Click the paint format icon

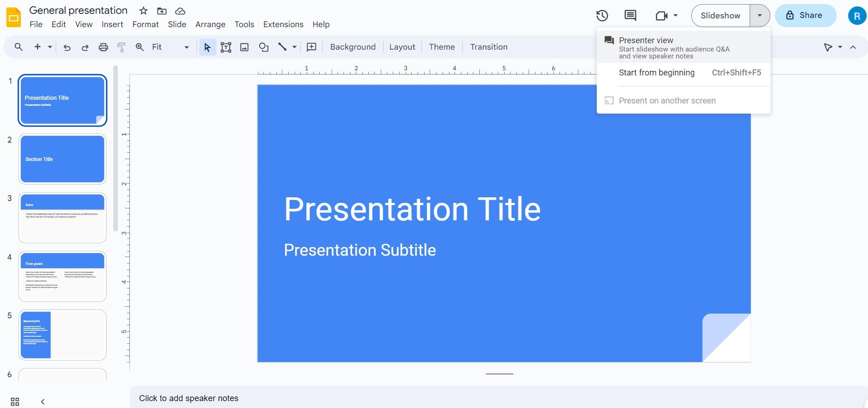121,47
